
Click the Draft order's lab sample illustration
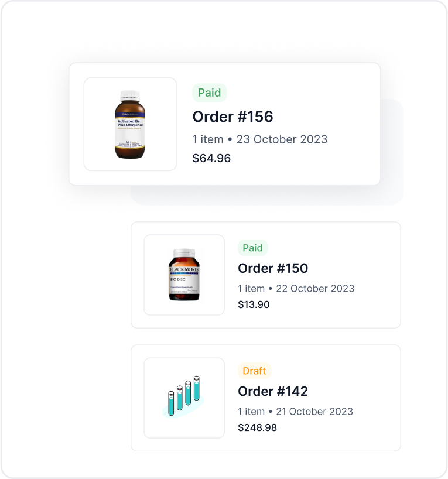[183, 396]
